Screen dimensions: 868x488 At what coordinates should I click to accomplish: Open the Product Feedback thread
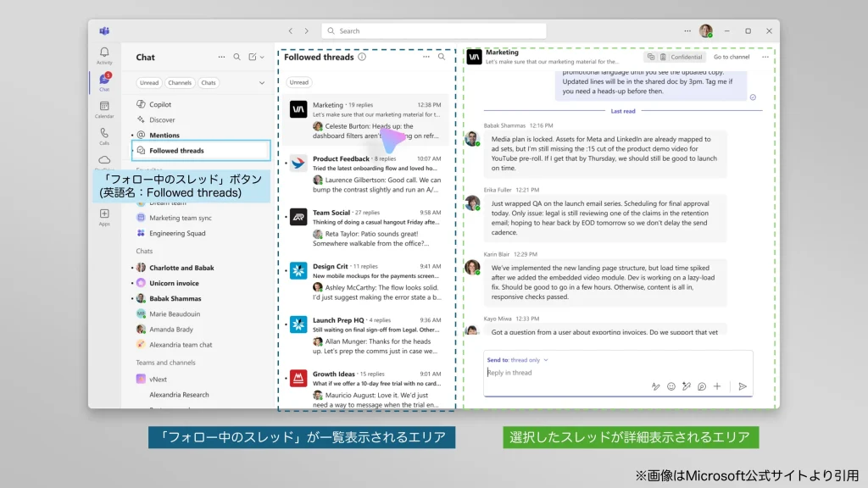pyautogui.click(x=365, y=174)
